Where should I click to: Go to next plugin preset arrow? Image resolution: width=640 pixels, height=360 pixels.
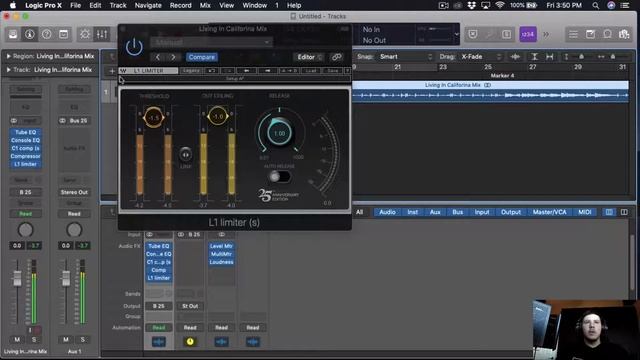tap(173, 57)
